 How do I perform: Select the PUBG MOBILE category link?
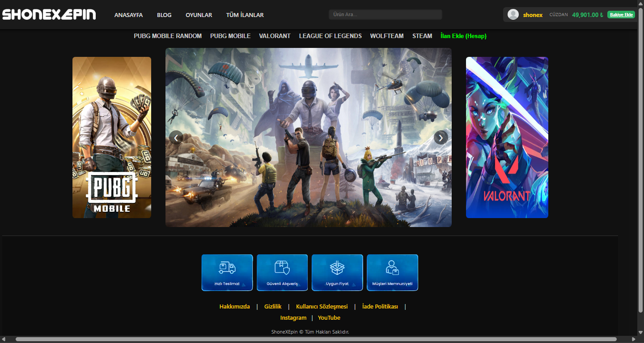point(230,36)
